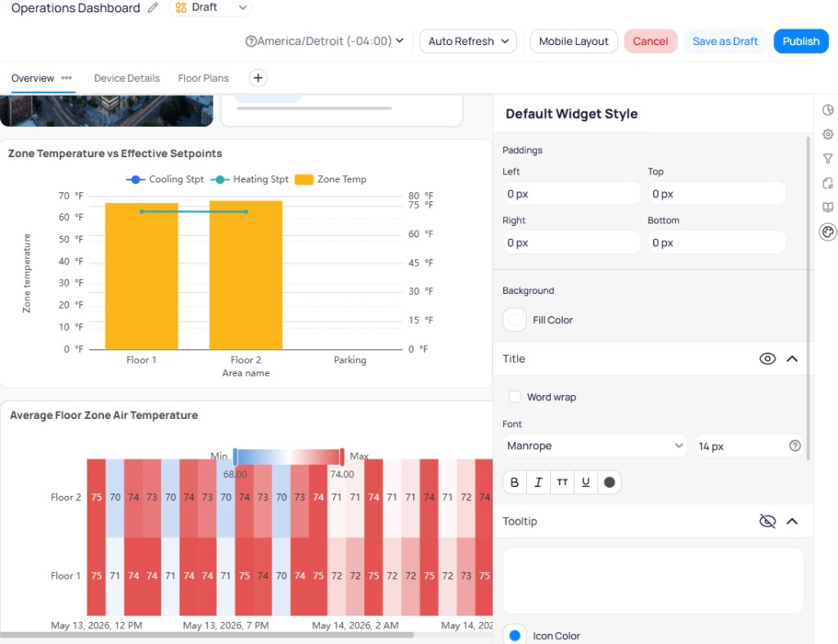Screen dimensions: 838x644
Task: Open the Auto Refresh dropdown
Action: pyautogui.click(x=467, y=41)
